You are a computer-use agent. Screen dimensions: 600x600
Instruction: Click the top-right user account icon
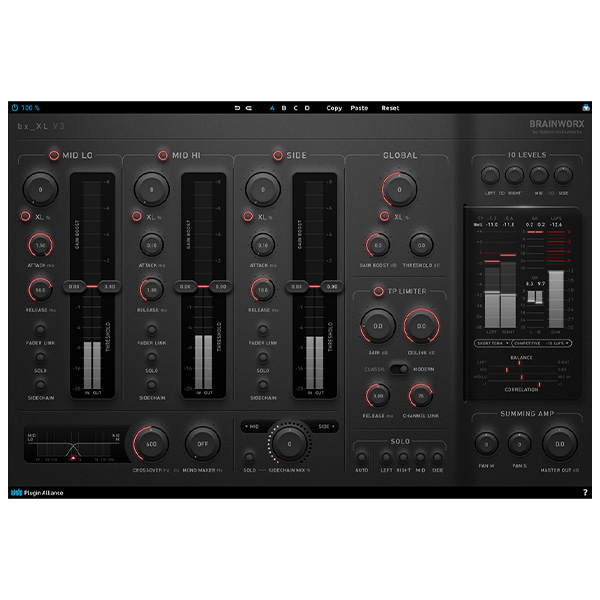[x=586, y=108]
